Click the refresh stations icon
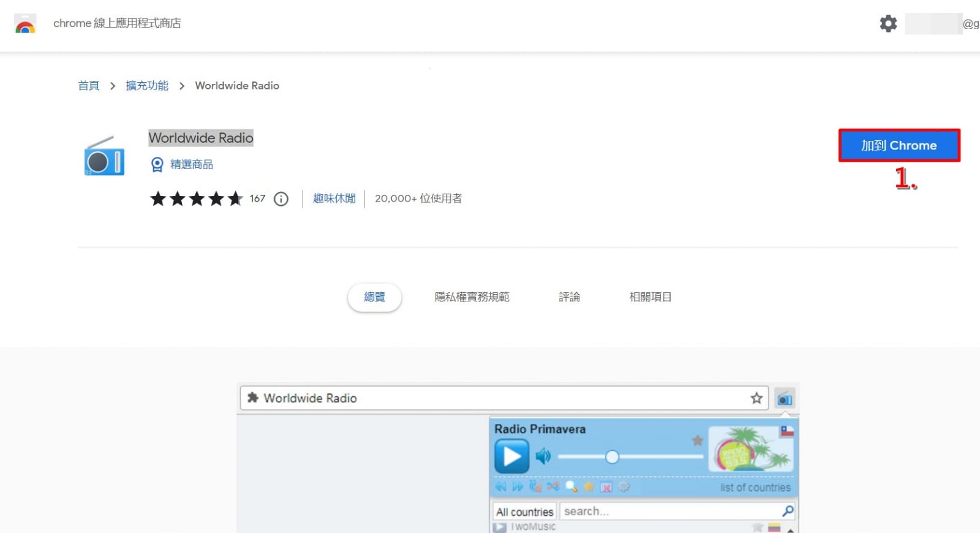Screen dimensions: 980x533 [535, 487]
